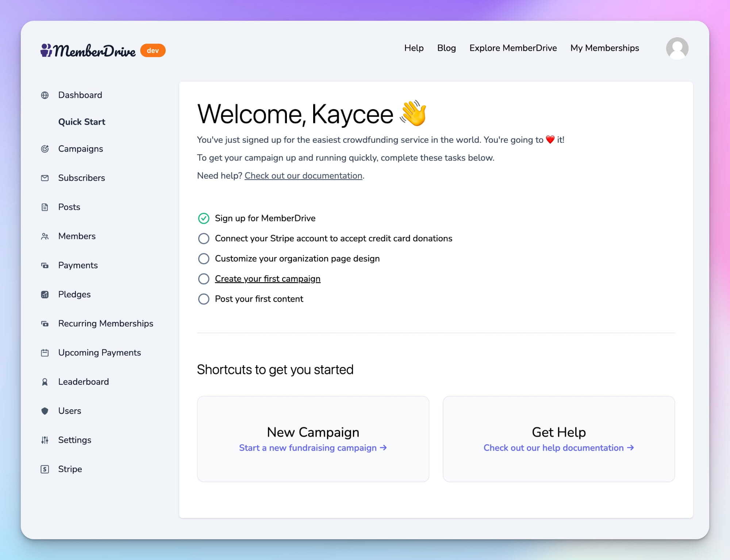Click the New Campaign shortcut card heading
Image resolution: width=730 pixels, height=560 pixels.
313,432
